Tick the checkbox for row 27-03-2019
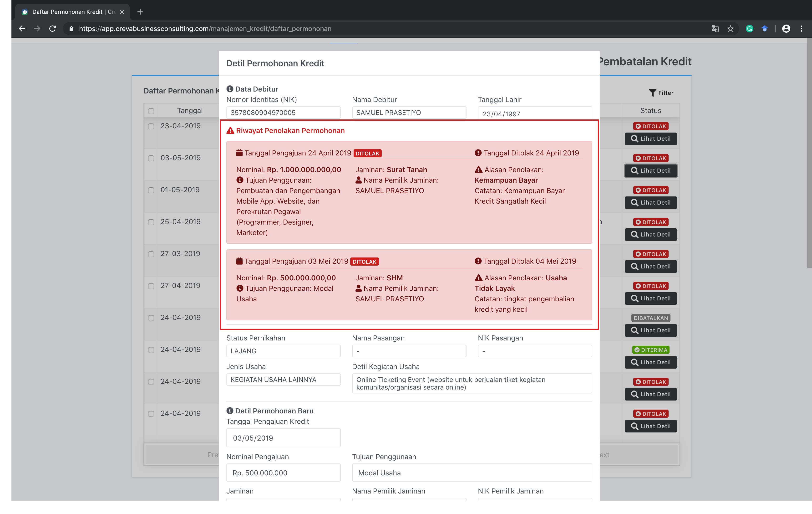 tap(151, 254)
